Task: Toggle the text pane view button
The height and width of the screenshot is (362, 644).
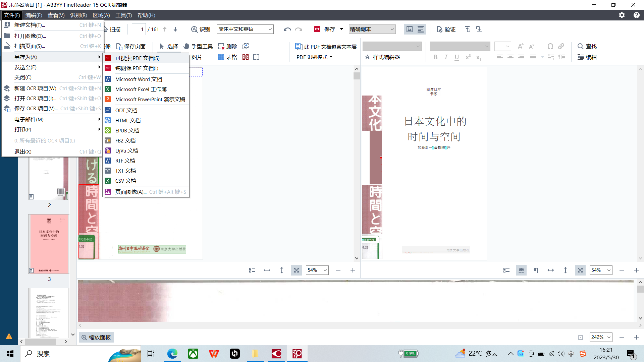Action: [421, 29]
